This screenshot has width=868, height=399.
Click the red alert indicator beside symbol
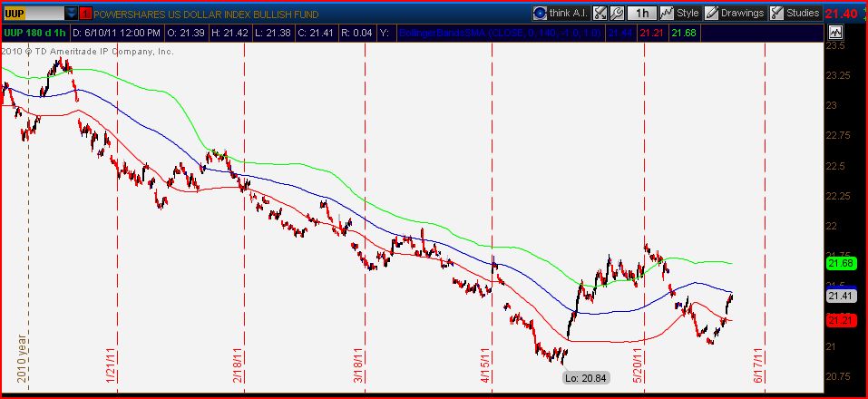click(x=85, y=14)
